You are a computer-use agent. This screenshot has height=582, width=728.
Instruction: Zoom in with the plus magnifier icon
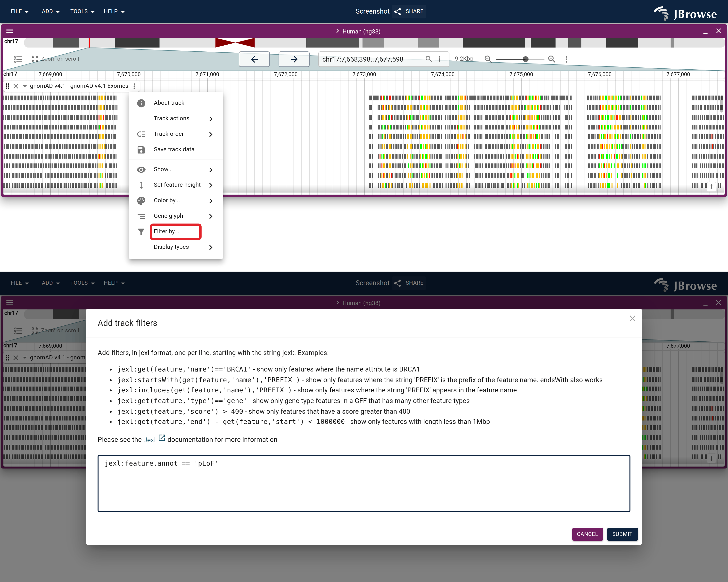point(552,59)
